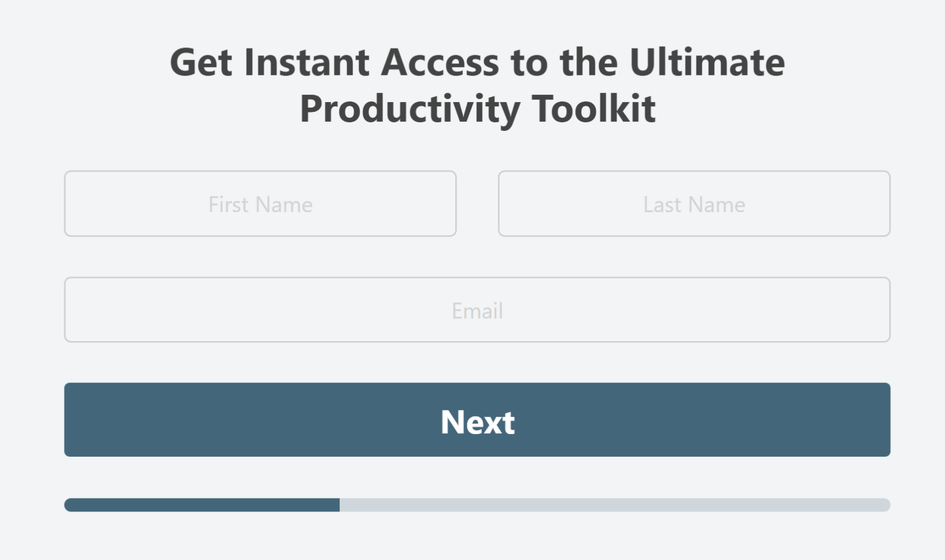The width and height of the screenshot is (945, 560).
Task: Select the Last Name entry field
Action: coord(694,203)
